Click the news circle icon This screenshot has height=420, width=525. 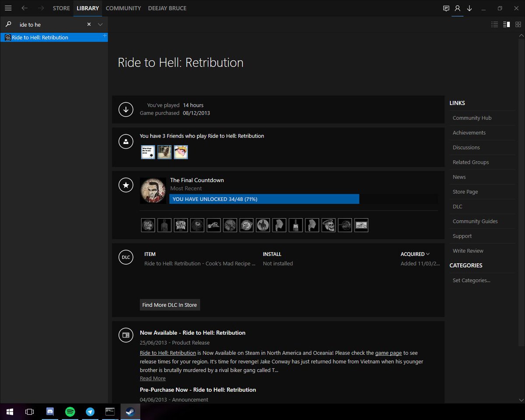(x=126, y=335)
